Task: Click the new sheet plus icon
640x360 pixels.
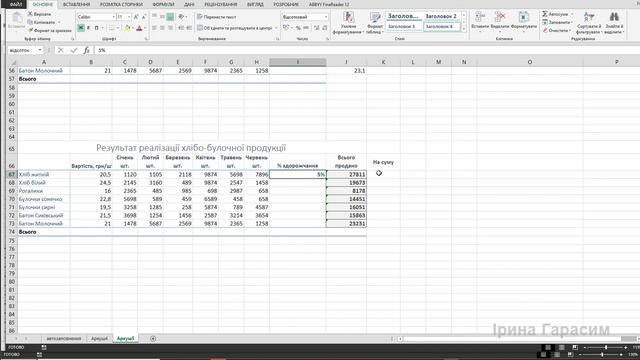Action: pos(153,338)
